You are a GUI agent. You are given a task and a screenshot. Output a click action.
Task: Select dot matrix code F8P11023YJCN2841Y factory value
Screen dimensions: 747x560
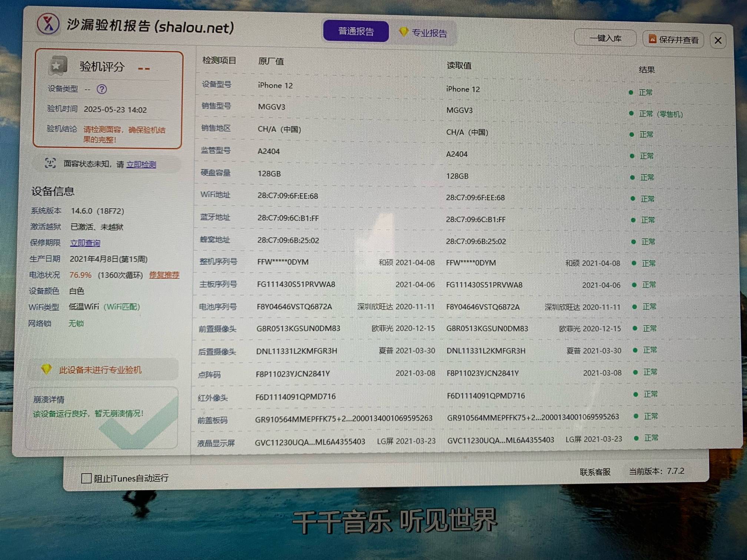(x=293, y=374)
